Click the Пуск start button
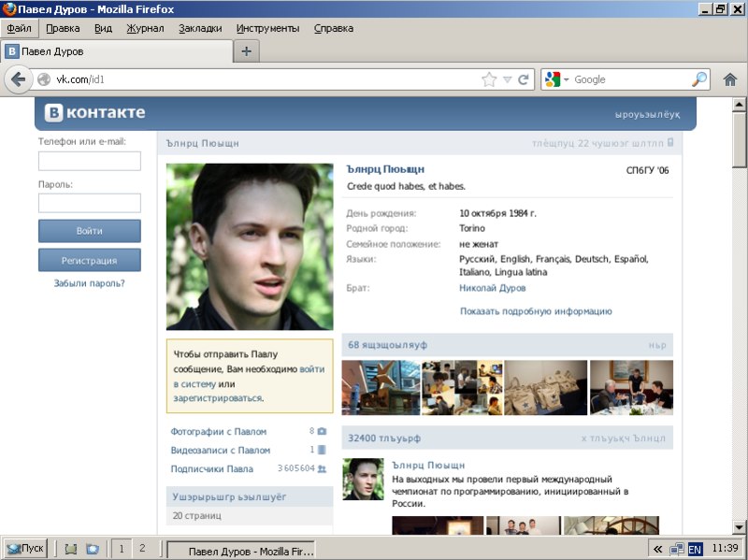This screenshot has height=560, width=748. [x=26, y=549]
